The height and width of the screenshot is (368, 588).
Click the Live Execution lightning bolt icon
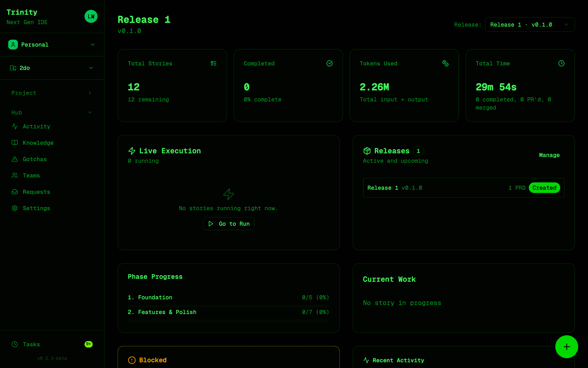(x=132, y=151)
